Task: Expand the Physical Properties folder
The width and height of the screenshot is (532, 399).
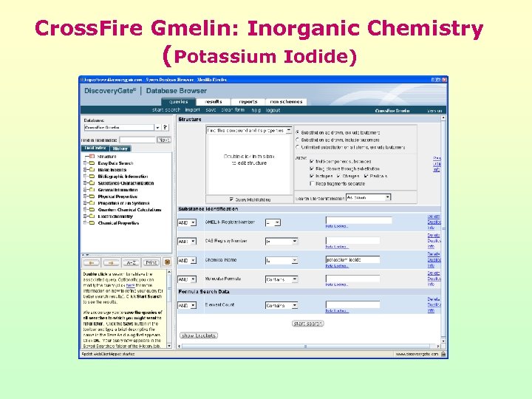Action: (x=85, y=197)
